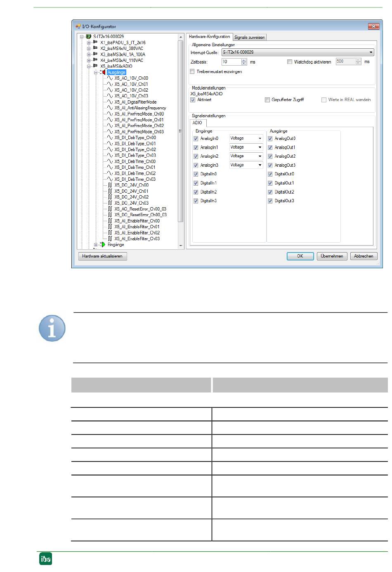Toggle the AnalogOut1 output checkbox
This screenshot has width=392, height=572.
click(x=270, y=147)
